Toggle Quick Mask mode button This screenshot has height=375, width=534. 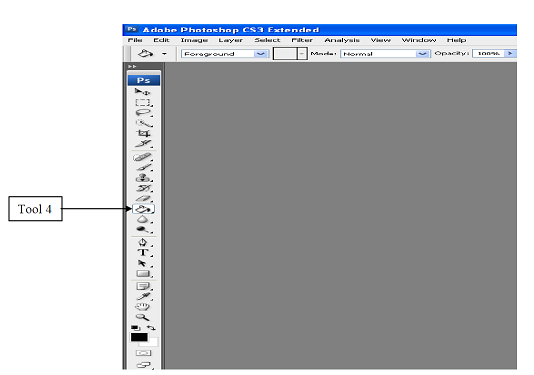pos(143,353)
